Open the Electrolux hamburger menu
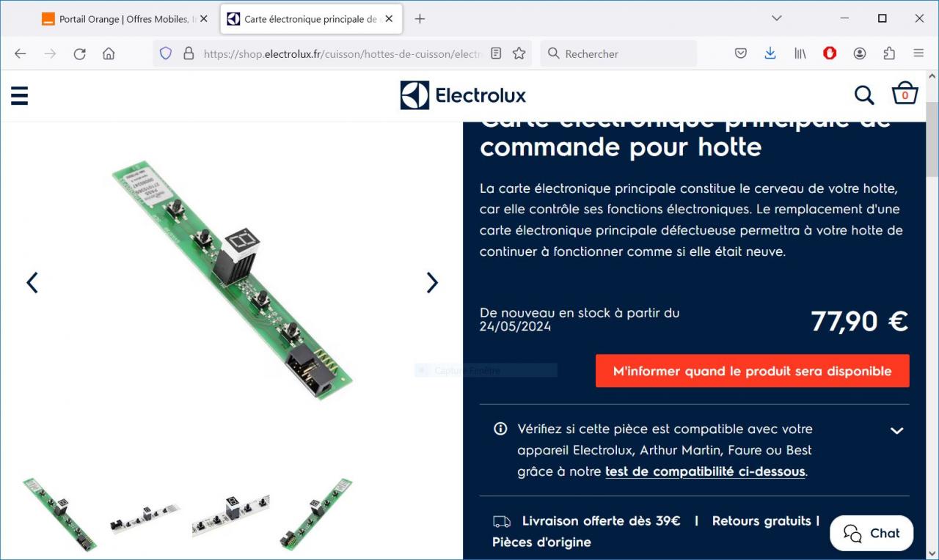This screenshot has width=939, height=560. [20, 96]
